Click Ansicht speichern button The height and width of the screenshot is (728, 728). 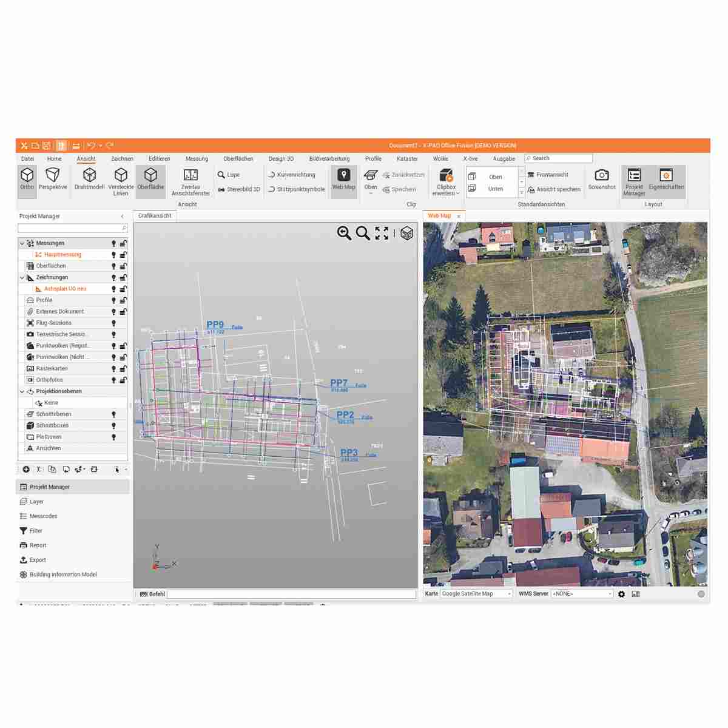pyautogui.click(x=554, y=189)
